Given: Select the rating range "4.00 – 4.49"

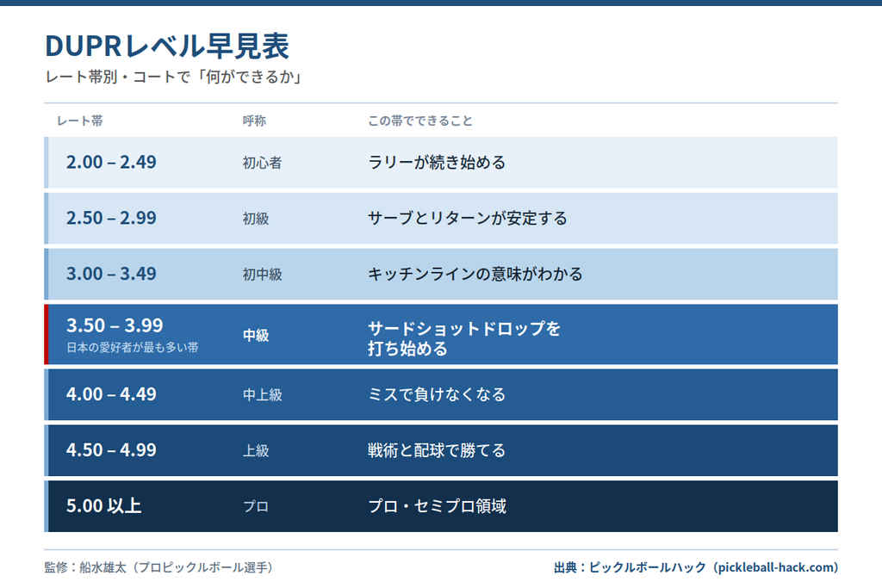Looking at the screenshot, I should point(111,393).
